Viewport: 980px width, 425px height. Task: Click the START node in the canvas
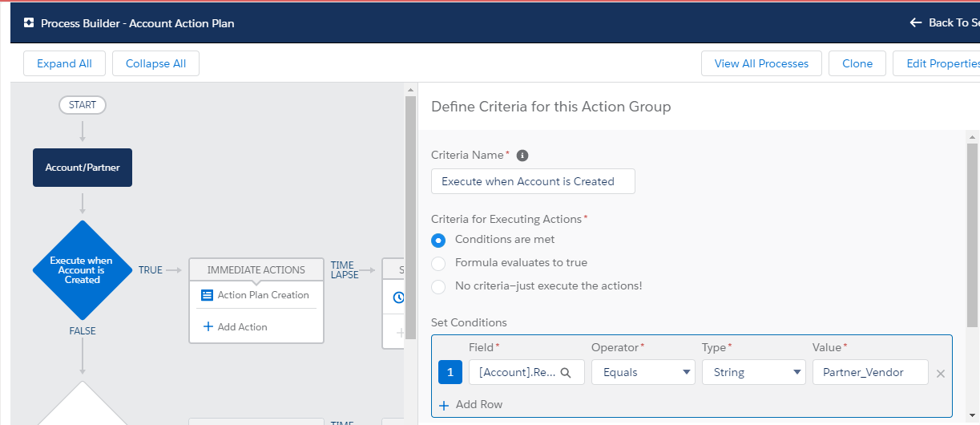pyautogui.click(x=83, y=105)
